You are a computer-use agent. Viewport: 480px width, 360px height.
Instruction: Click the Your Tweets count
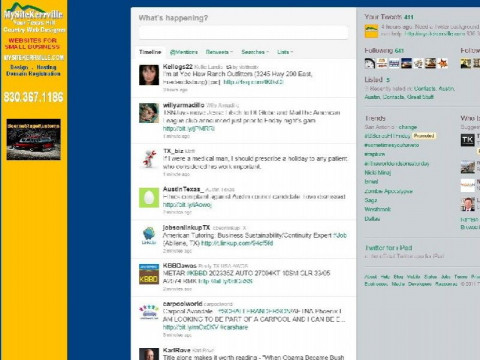pos(409,17)
